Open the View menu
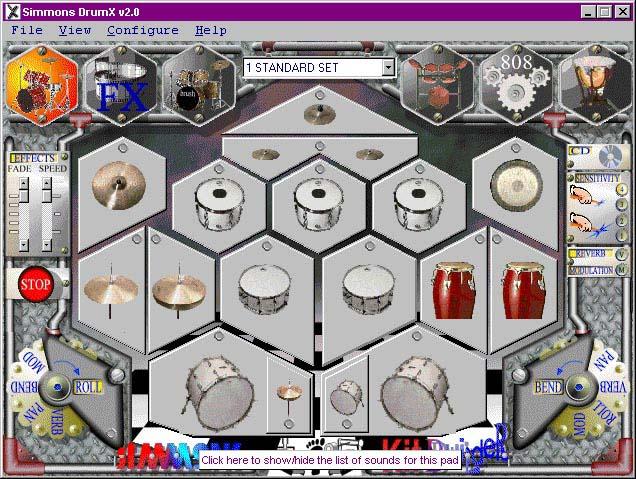 pos(74,30)
